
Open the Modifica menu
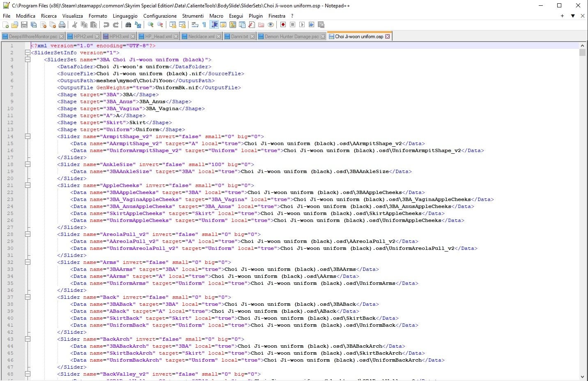pos(25,16)
